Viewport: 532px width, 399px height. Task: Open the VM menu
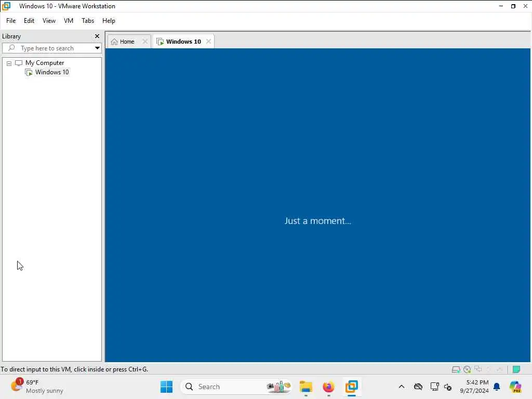coord(69,21)
